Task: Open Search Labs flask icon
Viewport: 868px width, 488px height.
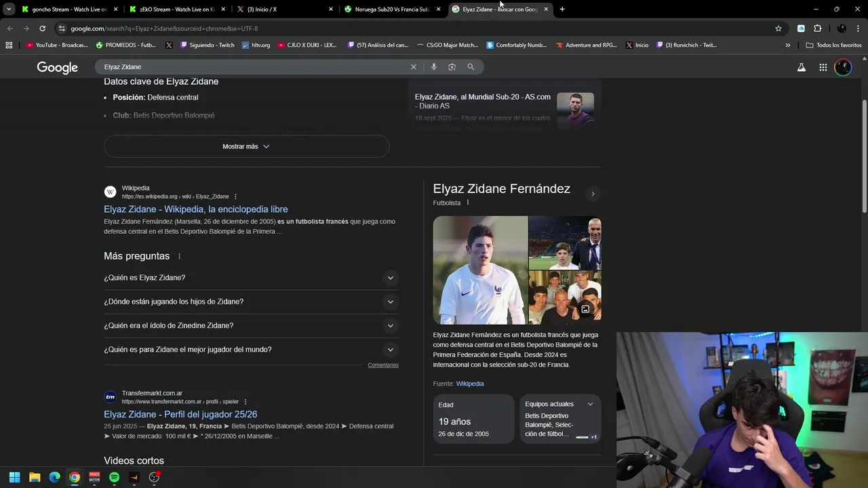Action: (802, 67)
